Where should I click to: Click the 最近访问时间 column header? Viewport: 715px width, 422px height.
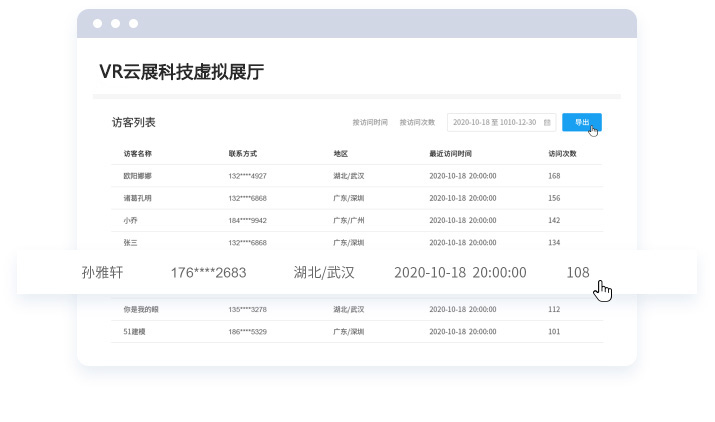(x=450, y=154)
